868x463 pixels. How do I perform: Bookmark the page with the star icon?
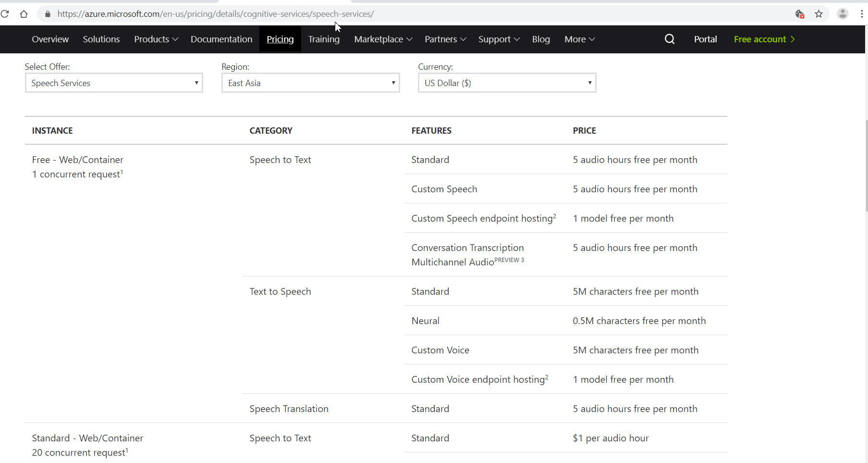click(x=819, y=14)
